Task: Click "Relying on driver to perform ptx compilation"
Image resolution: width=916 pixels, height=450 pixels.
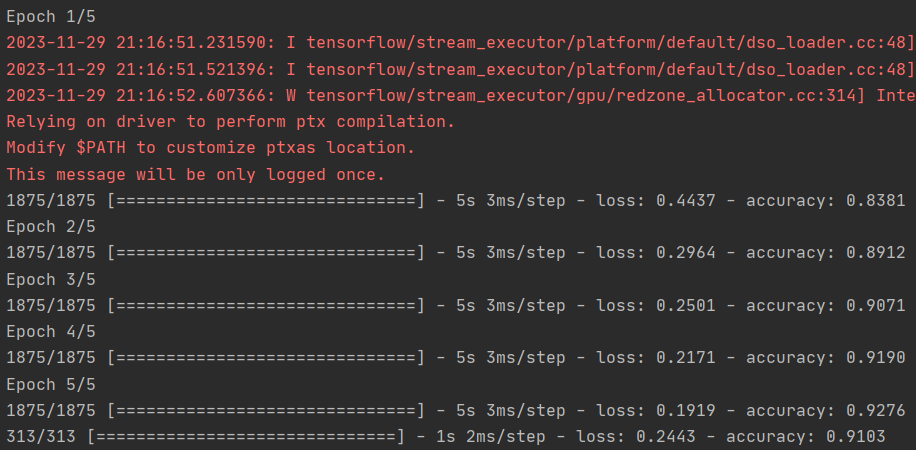Action: click(x=230, y=121)
